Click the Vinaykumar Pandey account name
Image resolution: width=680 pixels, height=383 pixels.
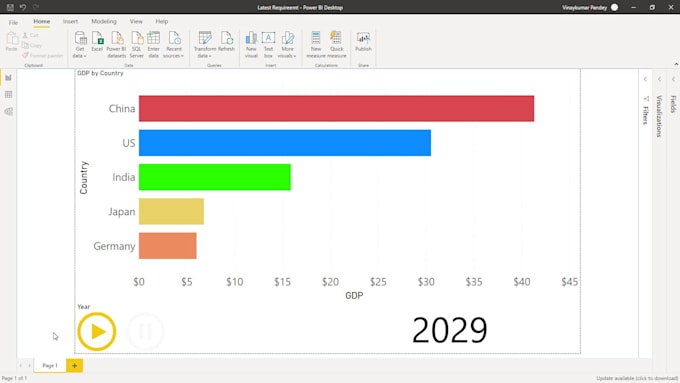coord(584,7)
